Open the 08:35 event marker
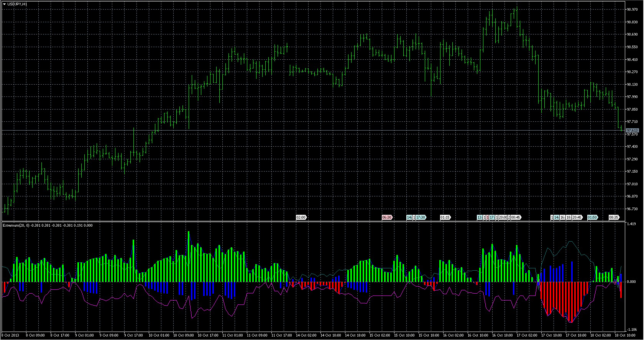 tap(614, 217)
